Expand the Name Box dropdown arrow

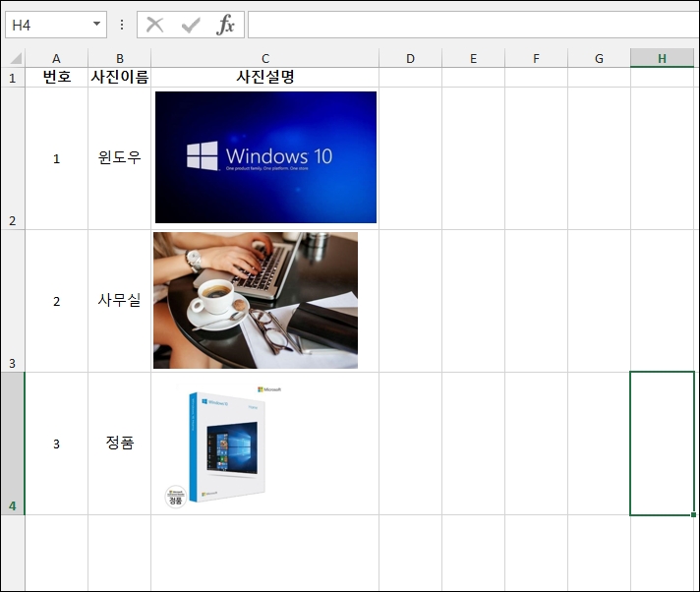click(x=96, y=24)
